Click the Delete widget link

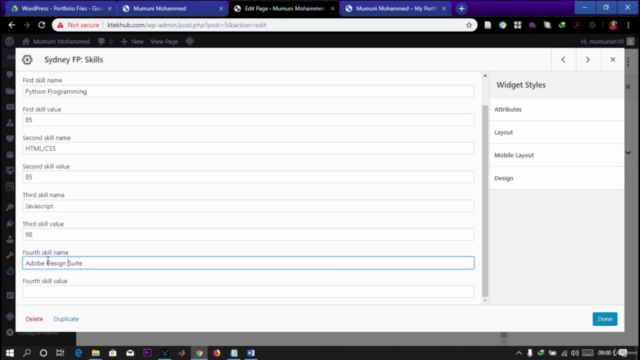point(34,319)
